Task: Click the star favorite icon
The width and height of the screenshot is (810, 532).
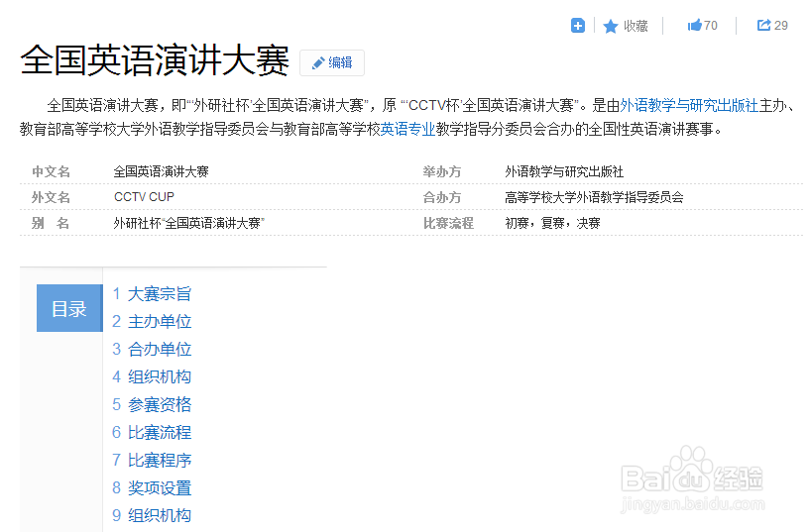Action: click(x=611, y=27)
